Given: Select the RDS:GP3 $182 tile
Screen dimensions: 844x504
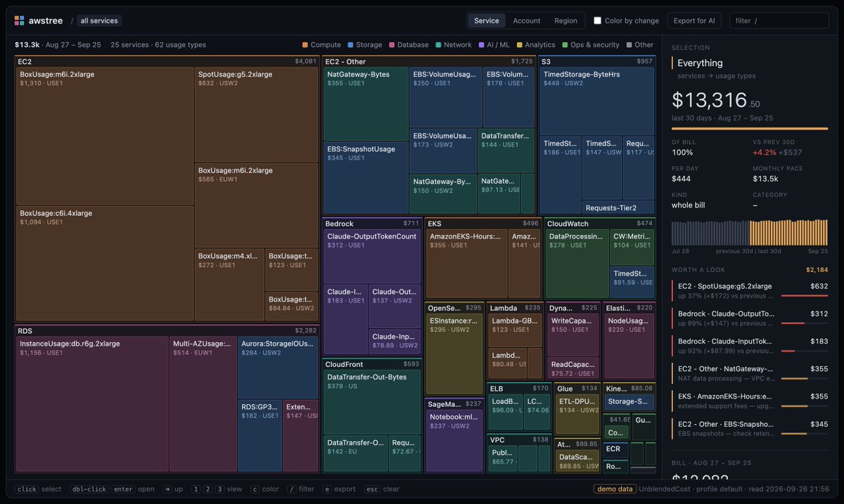Looking at the screenshot, I should click(260, 435).
